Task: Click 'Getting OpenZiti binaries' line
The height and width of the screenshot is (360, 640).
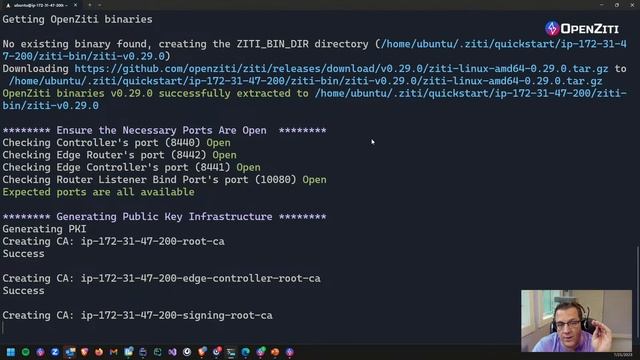Action: click(78, 20)
